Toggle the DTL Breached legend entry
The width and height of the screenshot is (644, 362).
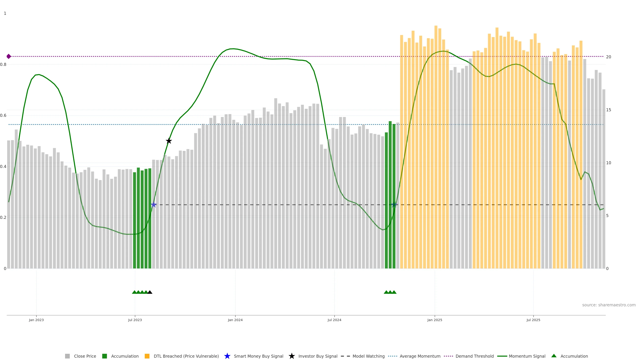pos(186,356)
